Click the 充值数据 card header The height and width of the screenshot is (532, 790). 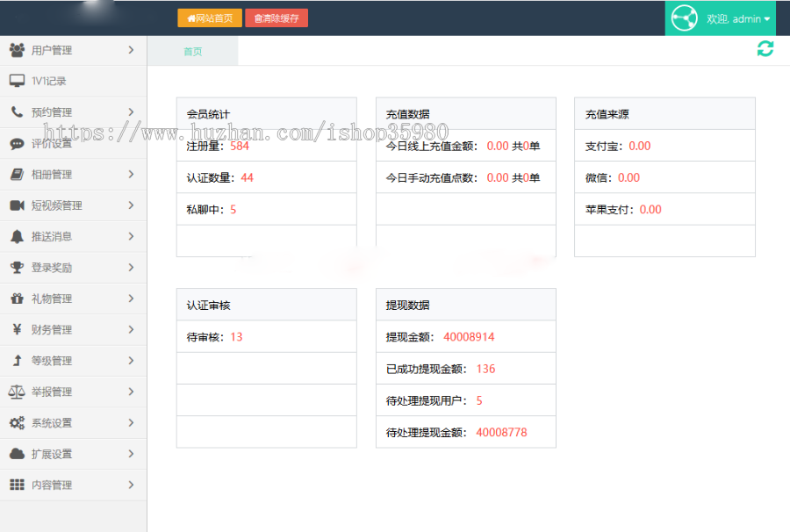pyautogui.click(x=466, y=114)
